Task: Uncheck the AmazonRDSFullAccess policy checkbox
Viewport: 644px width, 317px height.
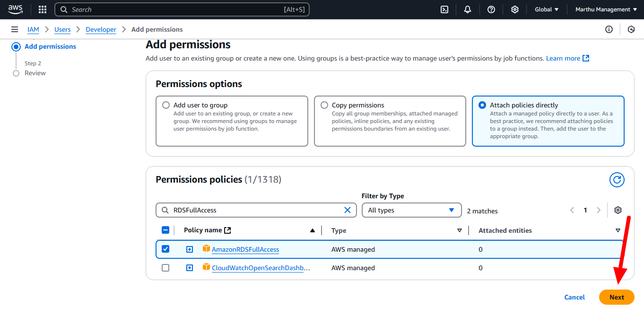Action: [165, 249]
